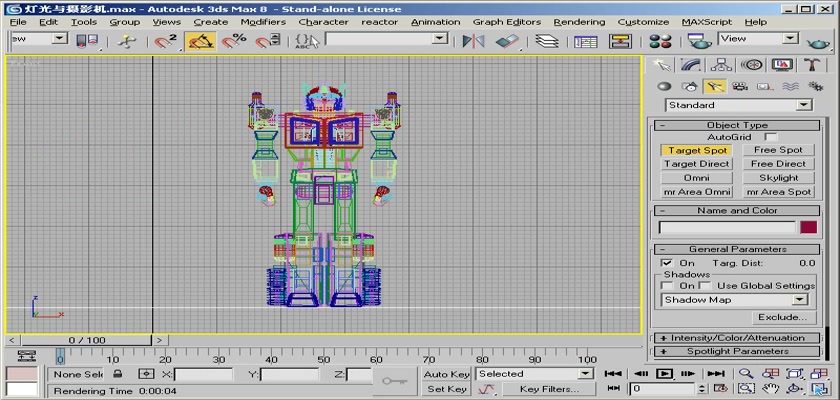Click the Free Spot button

coord(778,150)
